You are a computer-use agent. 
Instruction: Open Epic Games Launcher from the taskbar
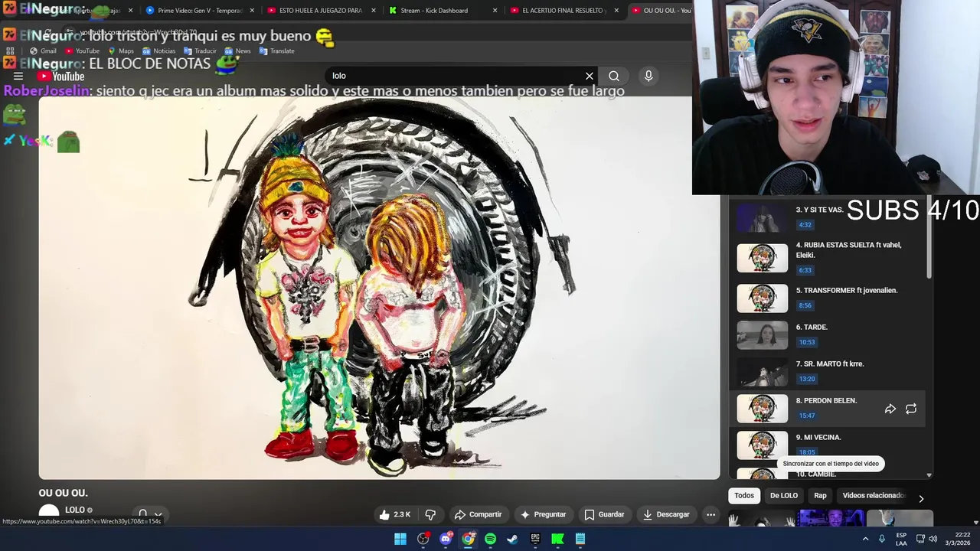pyautogui.click(x=535, y=539)
